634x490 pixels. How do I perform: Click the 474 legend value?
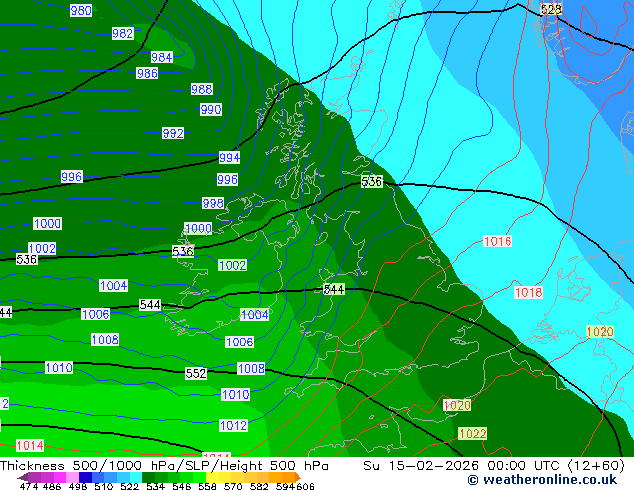(29, 486)
